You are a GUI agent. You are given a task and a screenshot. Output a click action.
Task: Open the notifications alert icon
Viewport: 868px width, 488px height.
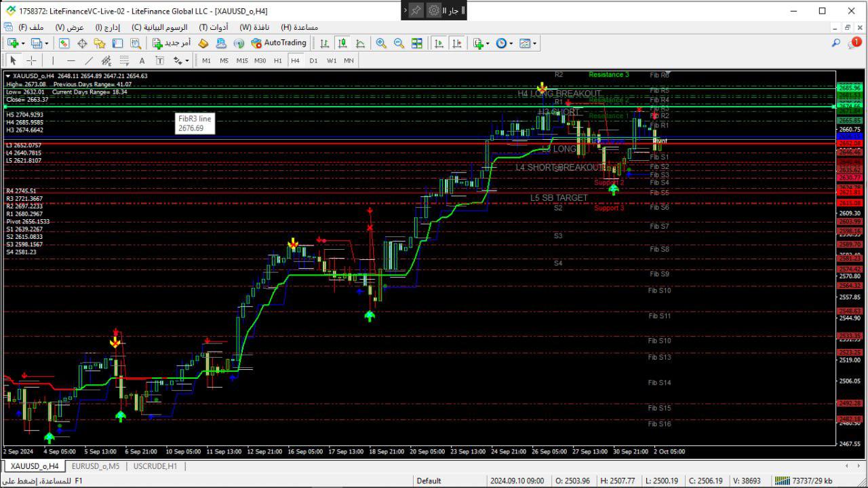[x=854, y=43]
